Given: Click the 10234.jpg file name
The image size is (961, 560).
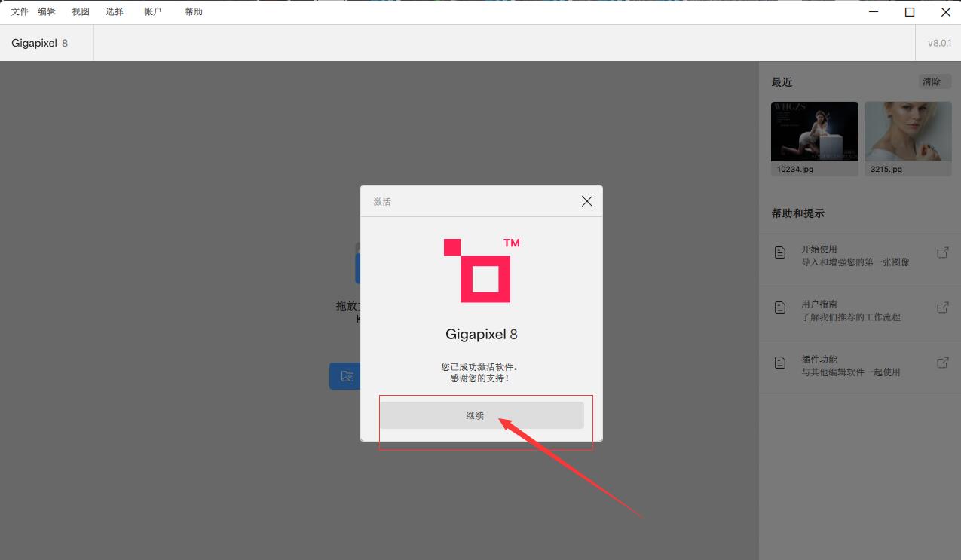Looking at the screenshot, I should (x=795, y=170).
